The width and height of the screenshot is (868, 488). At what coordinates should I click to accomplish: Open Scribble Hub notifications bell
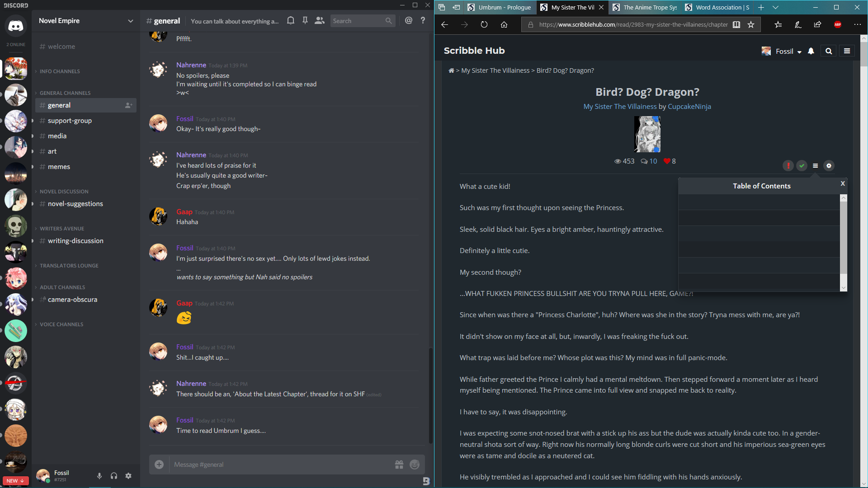pyautogui.click(x=811, y=51)
